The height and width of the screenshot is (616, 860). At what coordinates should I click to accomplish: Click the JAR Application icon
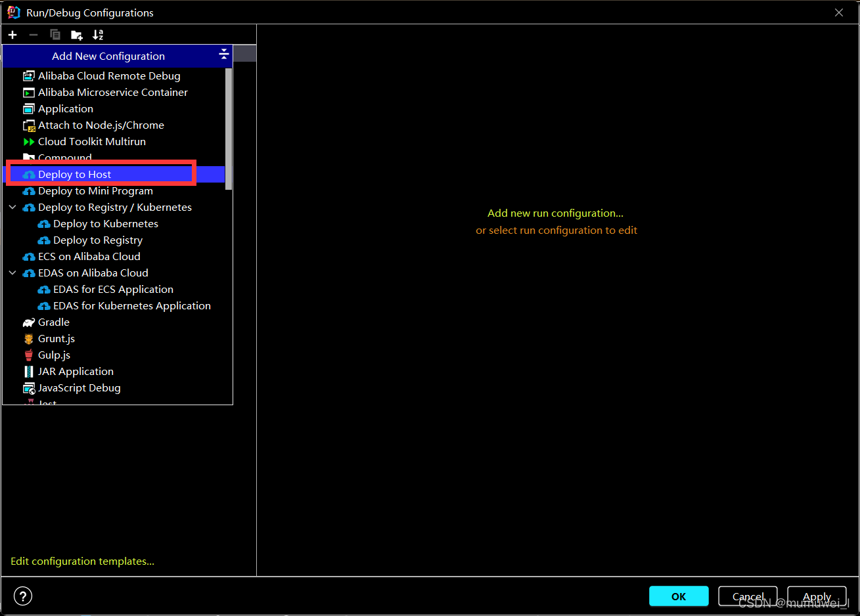click(28, 372)
